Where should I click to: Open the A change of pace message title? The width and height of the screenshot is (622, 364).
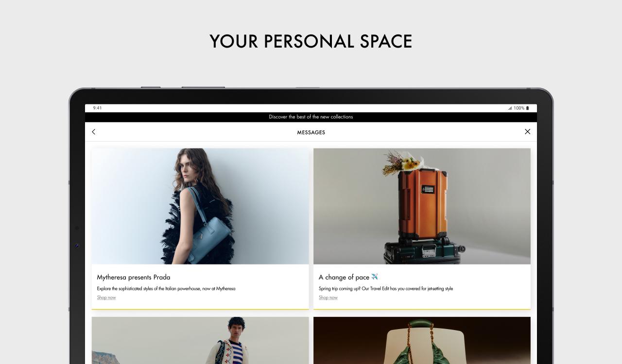344,277
